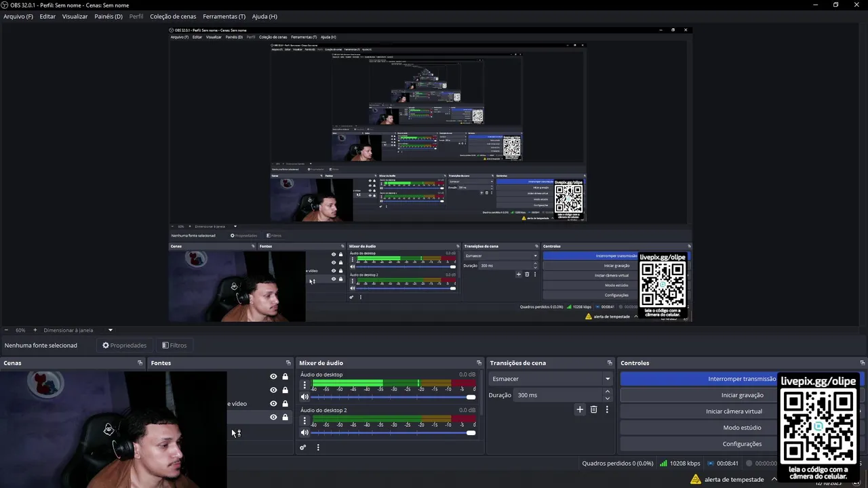Image resolution: width=868 pixels, height=488 pixels.
Task: Hide the source ending in 'e vídeo'
Action: pos(273,404)
